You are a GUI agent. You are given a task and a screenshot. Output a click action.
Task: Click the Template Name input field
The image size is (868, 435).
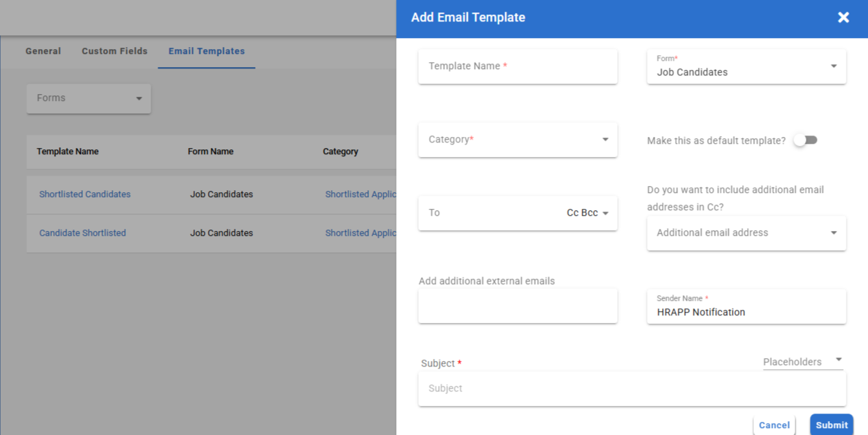tap(517, 66)
